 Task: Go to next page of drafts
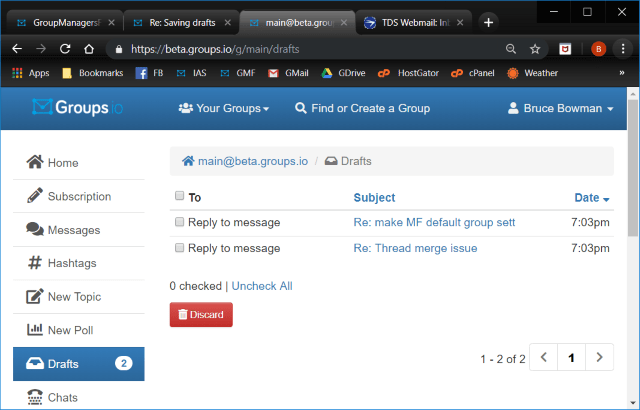[599, 357]
